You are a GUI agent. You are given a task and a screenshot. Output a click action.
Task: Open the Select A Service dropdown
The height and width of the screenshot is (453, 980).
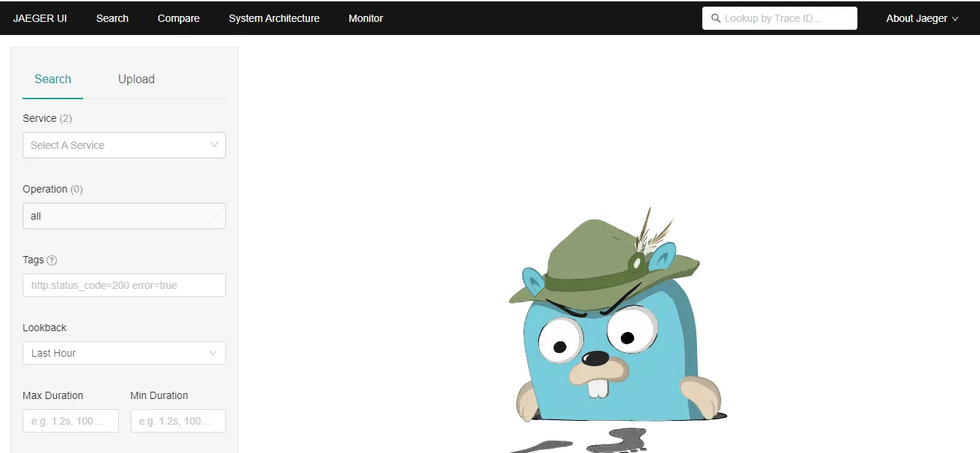coord(124,145)
